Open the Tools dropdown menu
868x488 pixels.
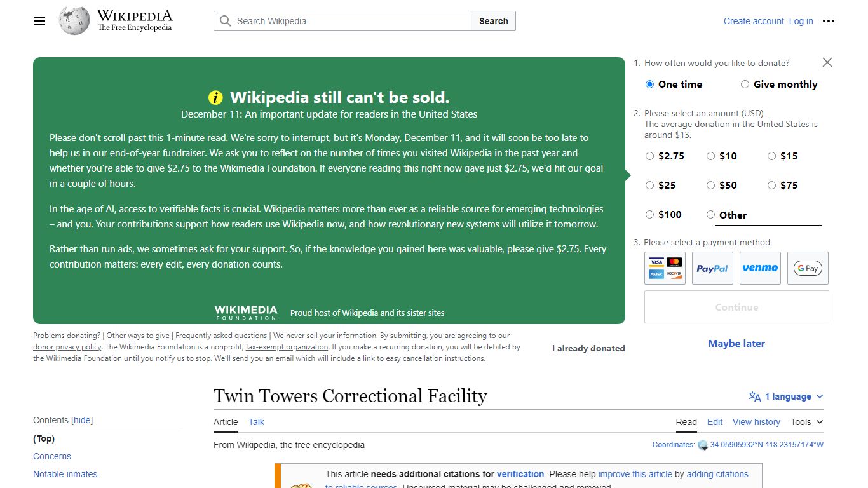(806, 422)
